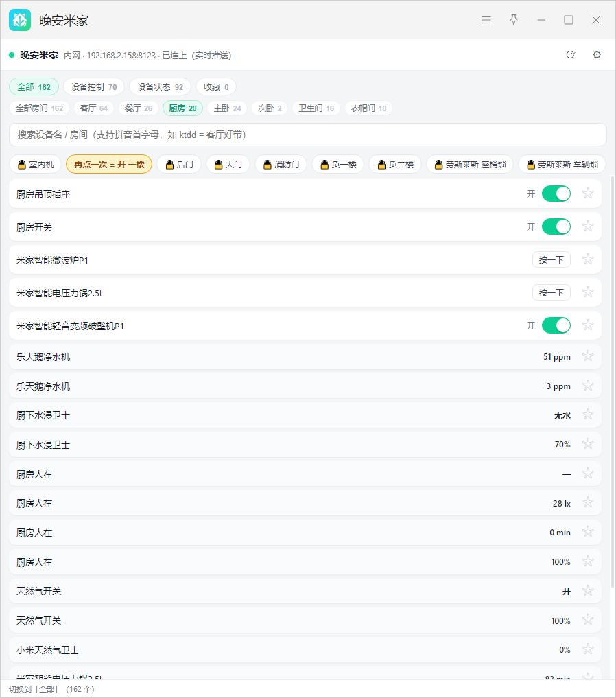Filter by 全部房间 162
The height and width of the screenshot is (698, 616).
point(39,108)
